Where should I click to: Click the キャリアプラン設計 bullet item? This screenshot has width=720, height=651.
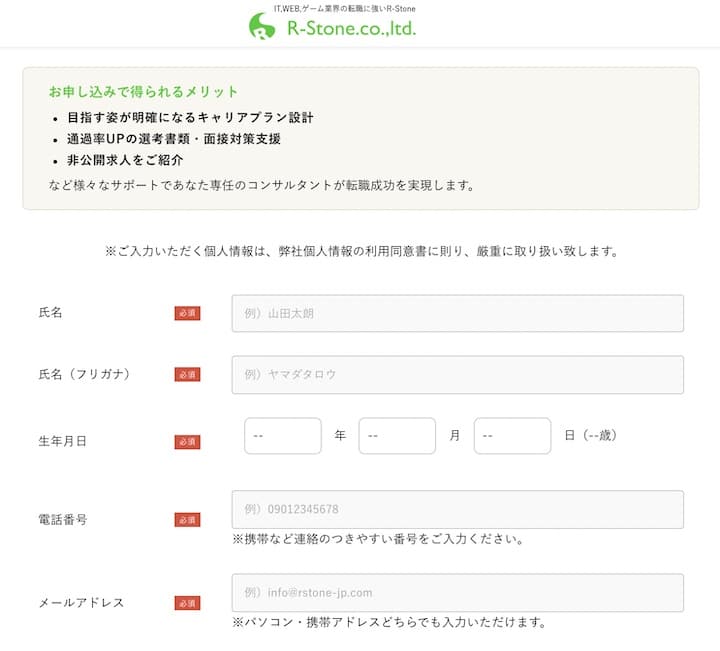pos(190,117)
